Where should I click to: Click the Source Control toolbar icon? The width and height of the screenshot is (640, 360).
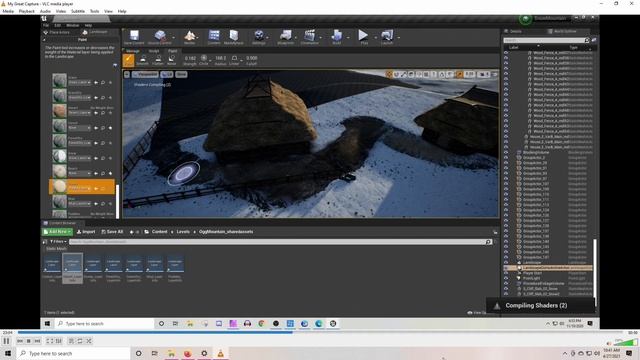tap(160, 37)
